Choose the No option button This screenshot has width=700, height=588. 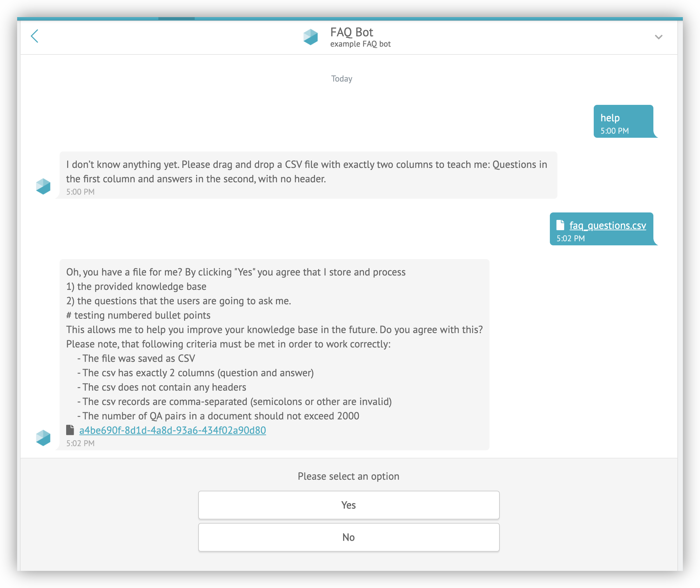coord(349,537)
